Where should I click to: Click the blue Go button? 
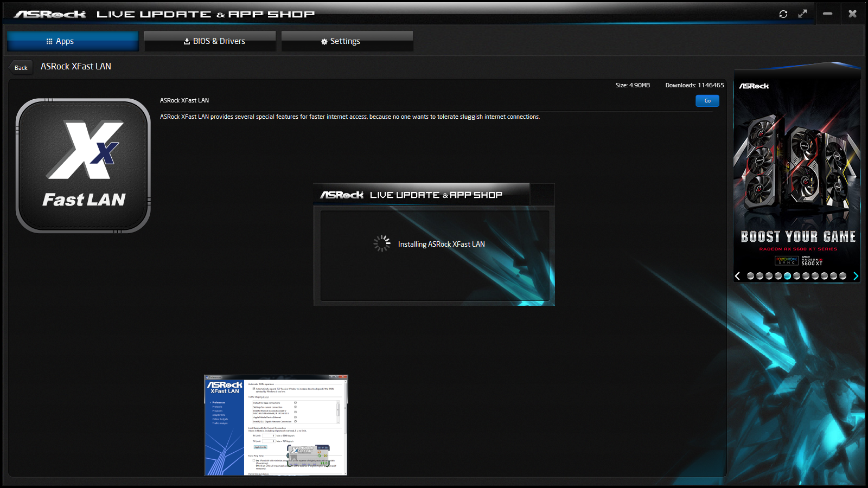click(x=707, y=101)
